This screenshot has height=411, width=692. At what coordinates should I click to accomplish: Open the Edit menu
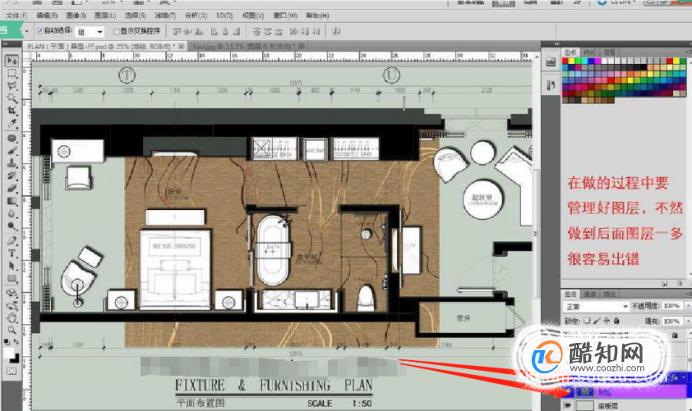coord(47,15)
